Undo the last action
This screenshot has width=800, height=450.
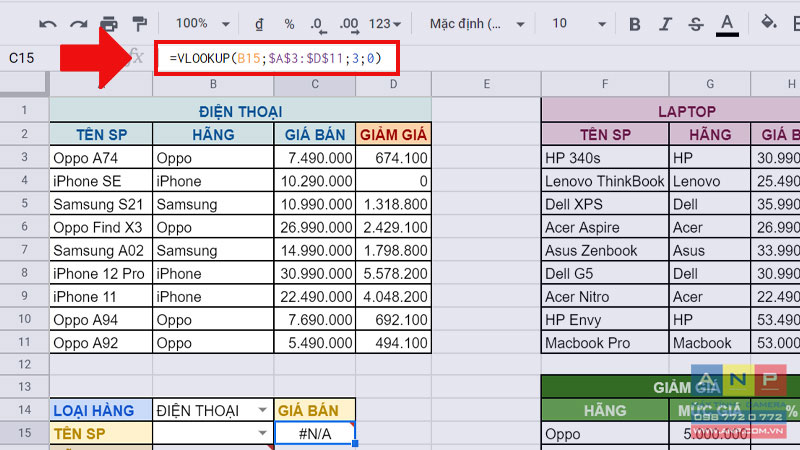(x=48, y=24)
